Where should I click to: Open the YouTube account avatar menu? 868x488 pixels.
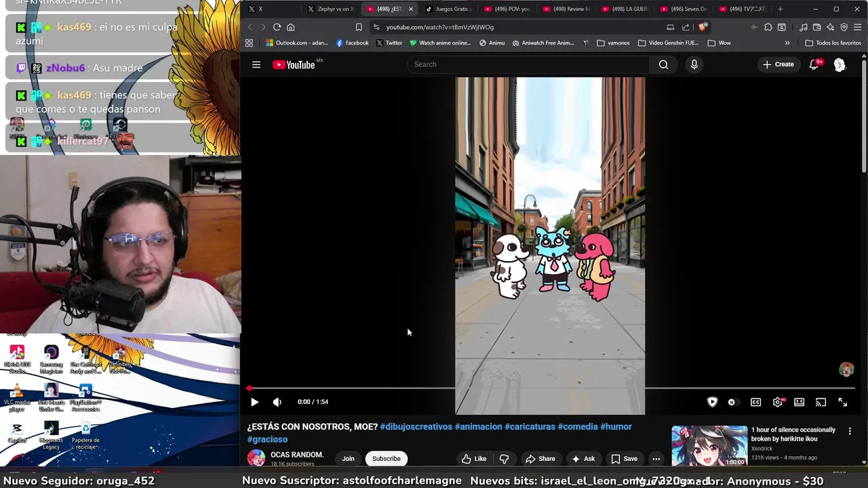840,64
